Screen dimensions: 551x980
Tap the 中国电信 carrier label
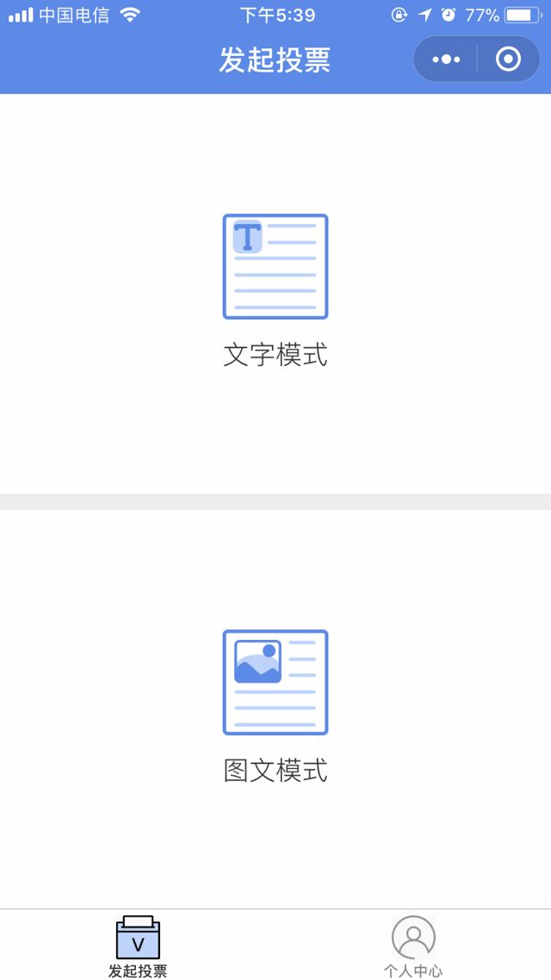point(74,15)
